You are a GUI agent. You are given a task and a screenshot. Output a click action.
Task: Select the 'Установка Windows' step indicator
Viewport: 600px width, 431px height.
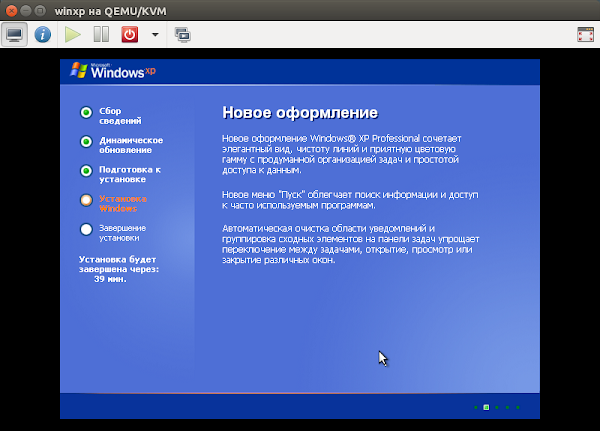[86, 200]
